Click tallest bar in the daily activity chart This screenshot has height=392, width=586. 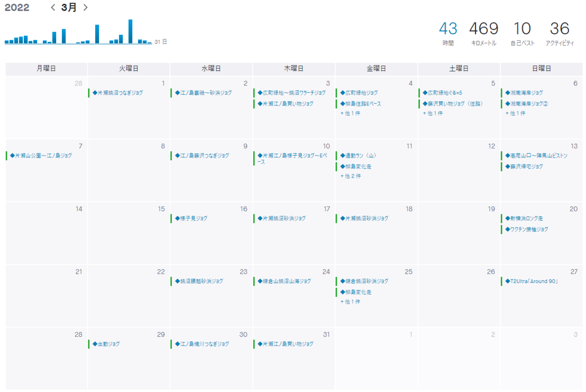click(130, 32)
